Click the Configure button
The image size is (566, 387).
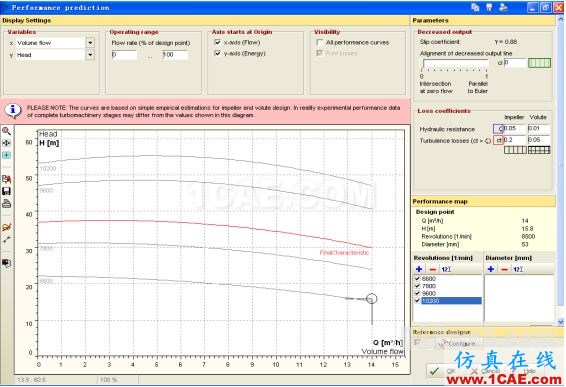point(458,344)
